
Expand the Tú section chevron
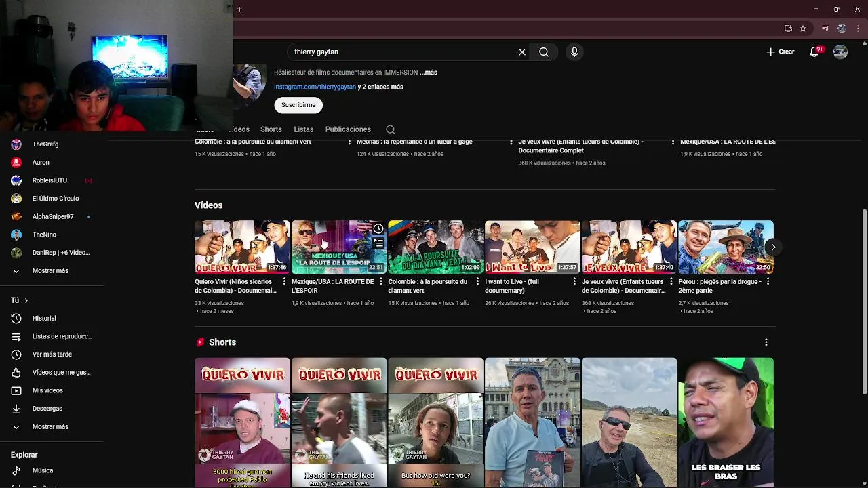[x=26, y=300]
